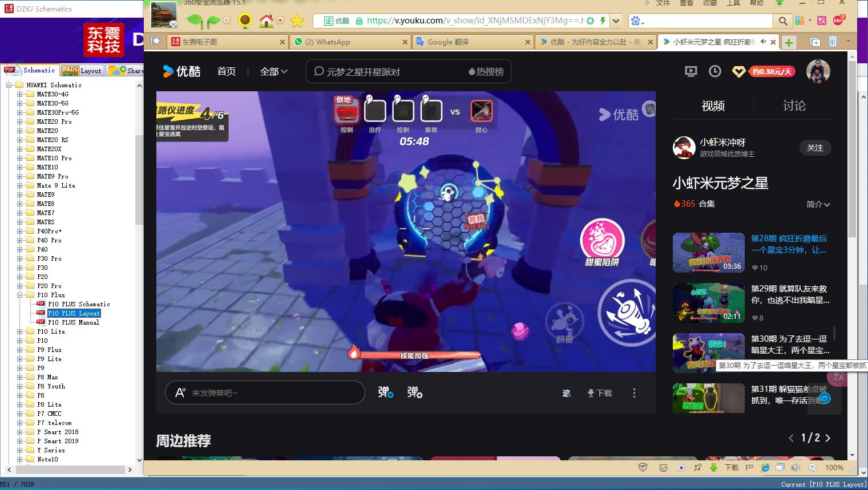Click the shield icon in browser status bar
Screen dimensions: 868x490
coord(643,467)
